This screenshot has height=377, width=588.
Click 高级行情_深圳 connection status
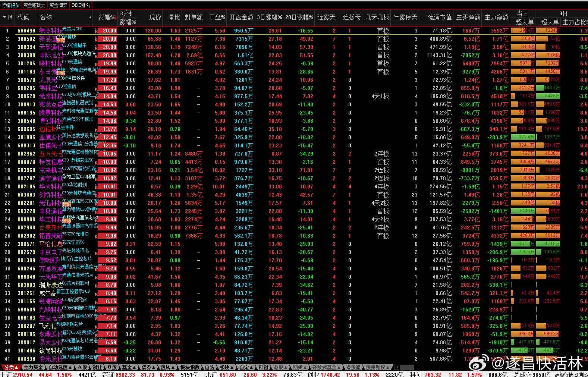click(571, 374)
